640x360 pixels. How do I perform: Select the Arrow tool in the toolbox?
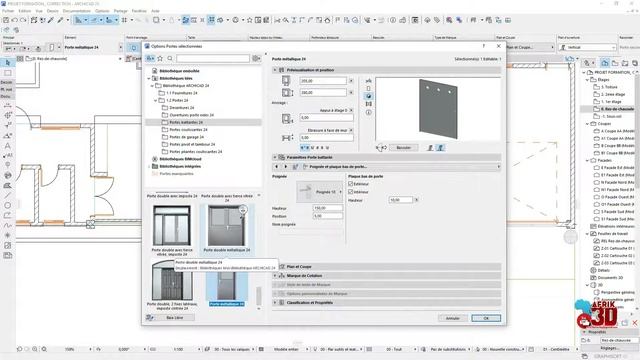click(x=8, y=62)
